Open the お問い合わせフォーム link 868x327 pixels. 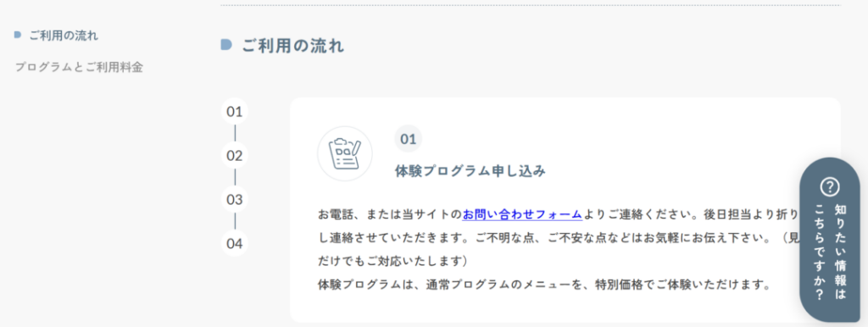point(522,214)
